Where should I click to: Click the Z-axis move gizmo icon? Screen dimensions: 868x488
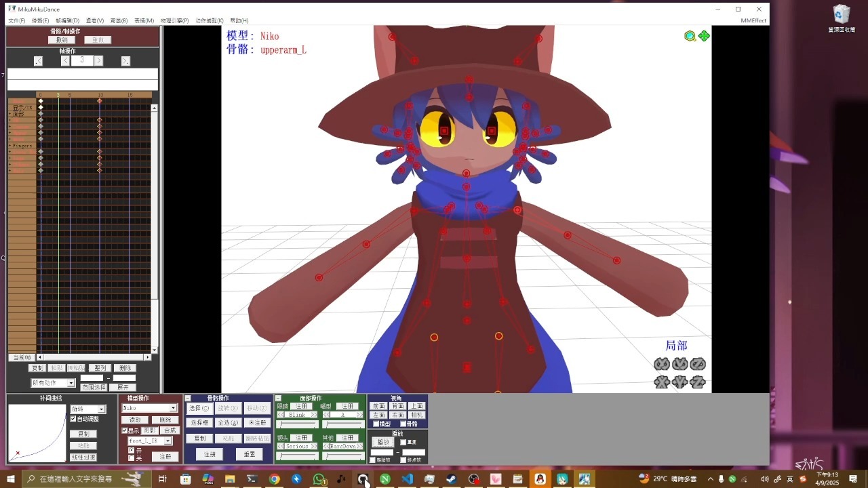(x=698, y=382)
